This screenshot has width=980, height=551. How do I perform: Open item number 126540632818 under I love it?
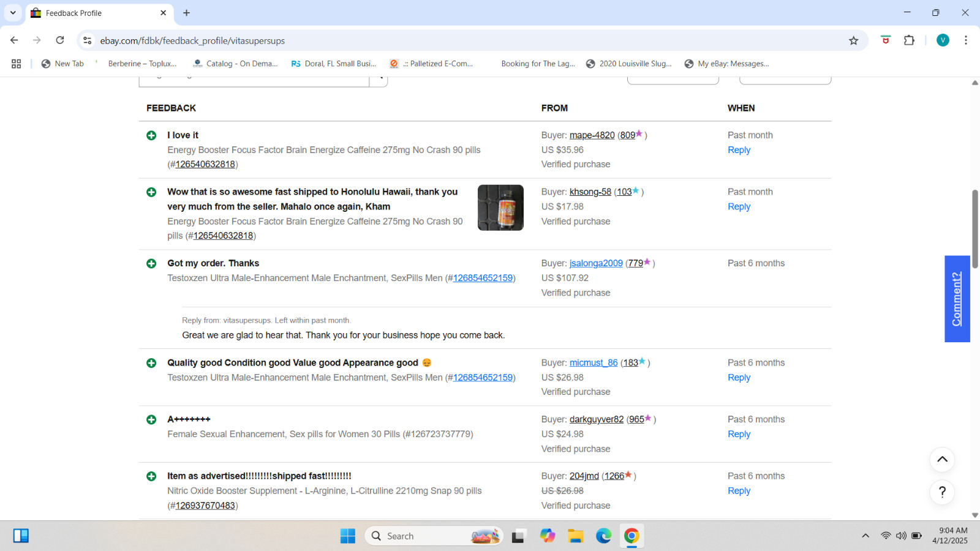pos(205,164)
